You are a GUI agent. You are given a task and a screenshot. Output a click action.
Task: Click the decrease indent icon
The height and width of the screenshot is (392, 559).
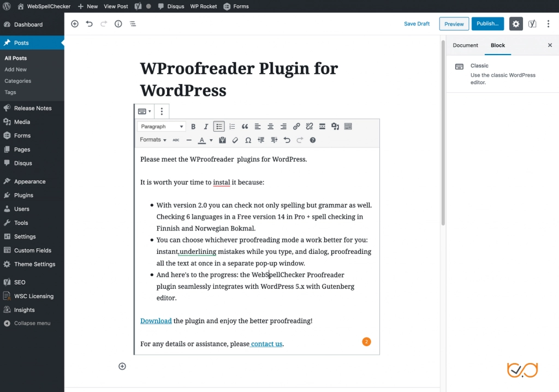(x=261, y=140)
